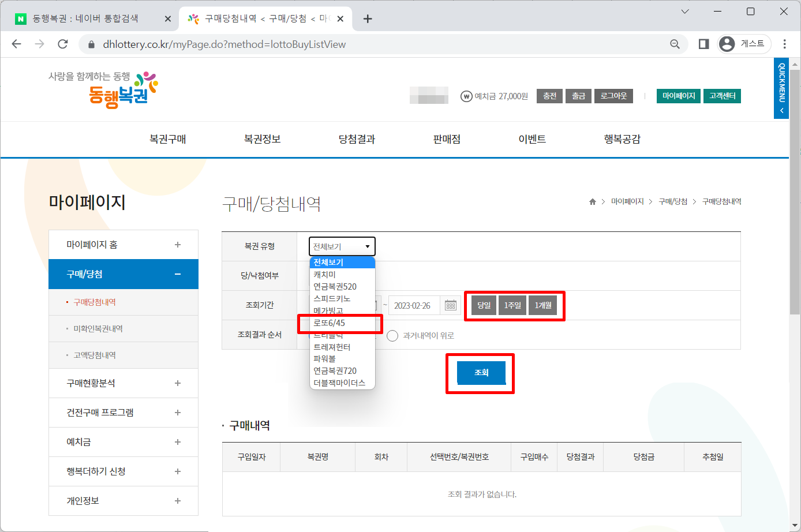This screenshot has height=532, width=801.
Task: Choose 연금복권520 in lottery type list
Action: click(343, 287)
